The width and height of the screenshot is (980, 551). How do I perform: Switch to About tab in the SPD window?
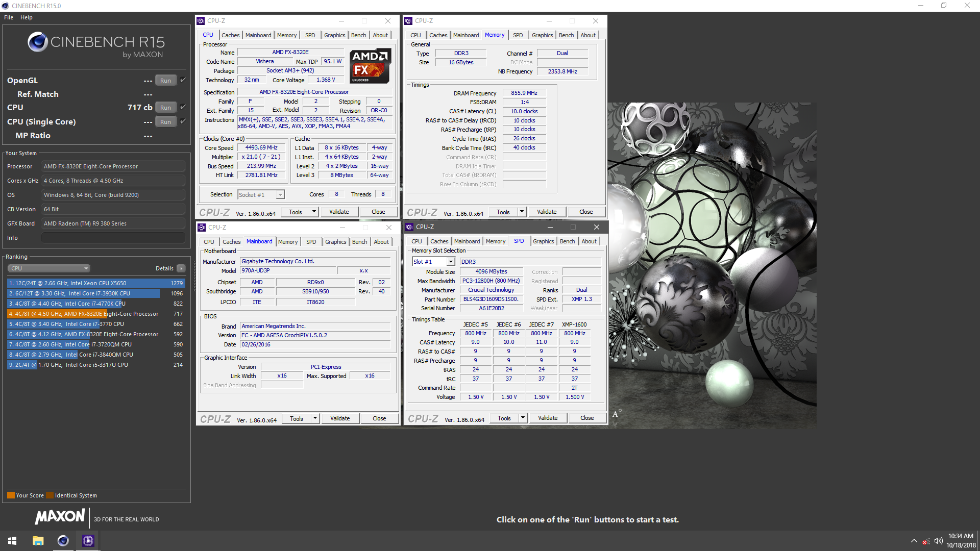[589, 241]
